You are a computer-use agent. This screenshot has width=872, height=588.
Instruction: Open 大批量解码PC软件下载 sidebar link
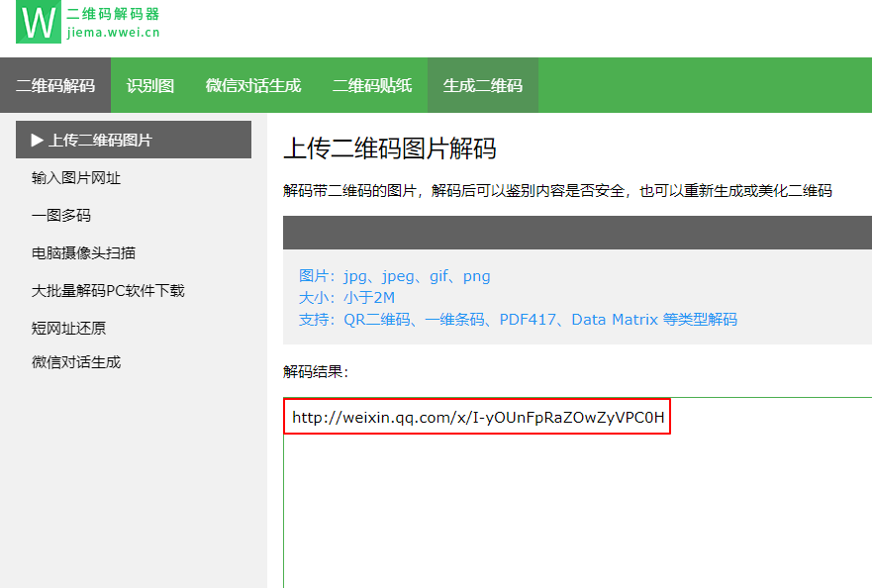(x=108, y=290)
